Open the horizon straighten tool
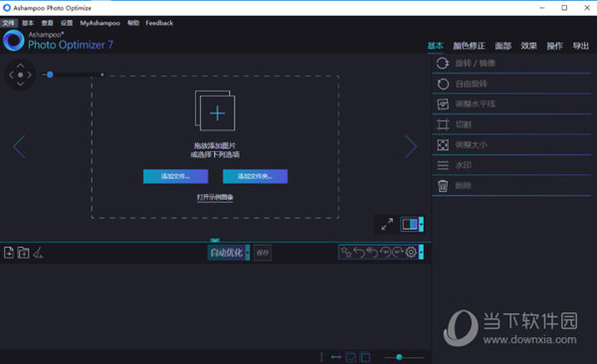Viewport: 597px width, 364px height. click(x=511, y=104)
